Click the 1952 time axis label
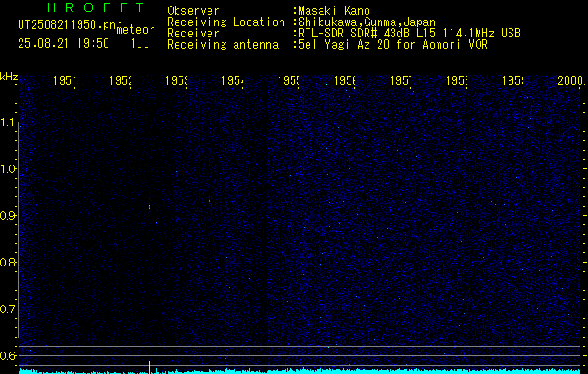 click(120, 80)
